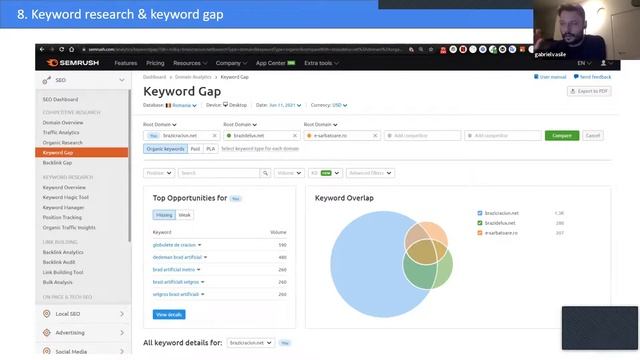Click the Export to PDF button
Screen dimensions: 640x360
[x=589, y=91]
